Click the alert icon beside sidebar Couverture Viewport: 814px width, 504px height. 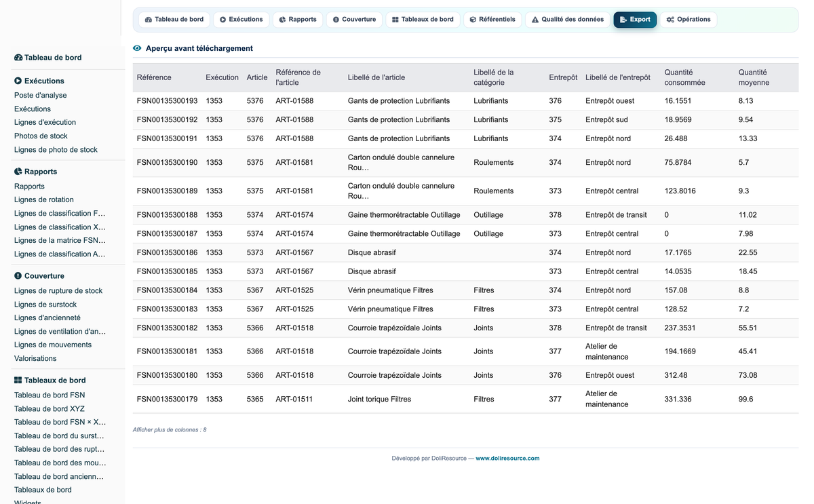pyautogui.click(x=18, y=276)
